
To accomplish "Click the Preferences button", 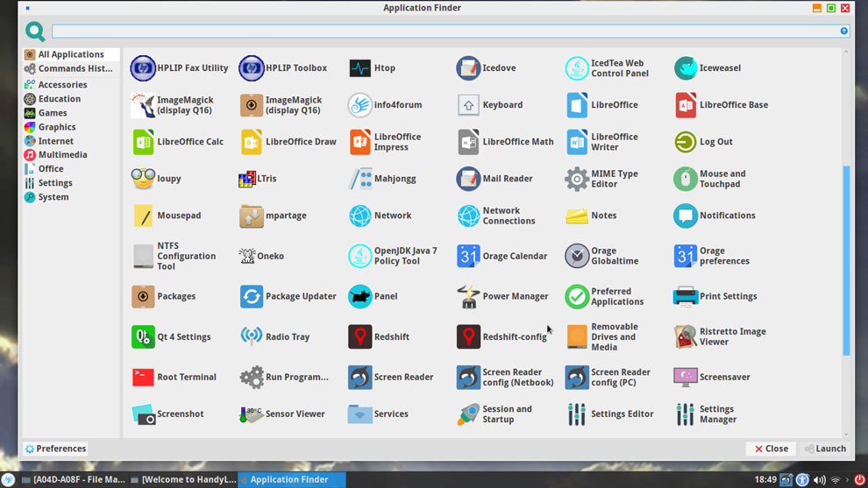I will coord(55,449).
